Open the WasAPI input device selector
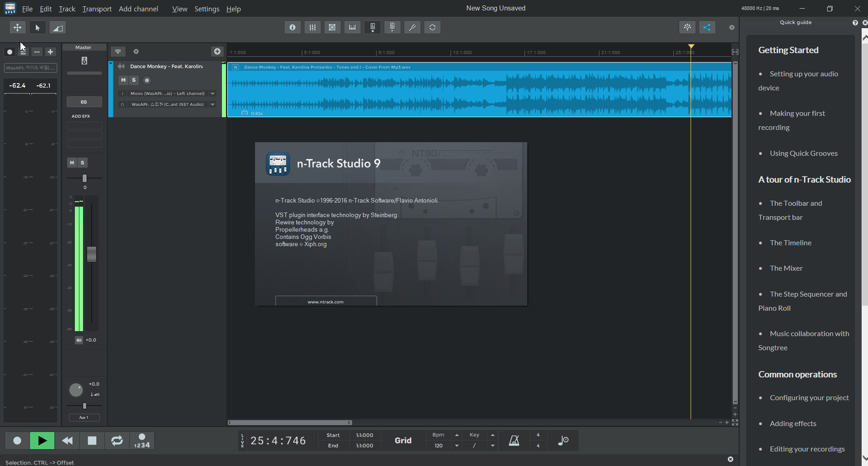The width and height of the screenshot is (868, 466). [30, 68]
